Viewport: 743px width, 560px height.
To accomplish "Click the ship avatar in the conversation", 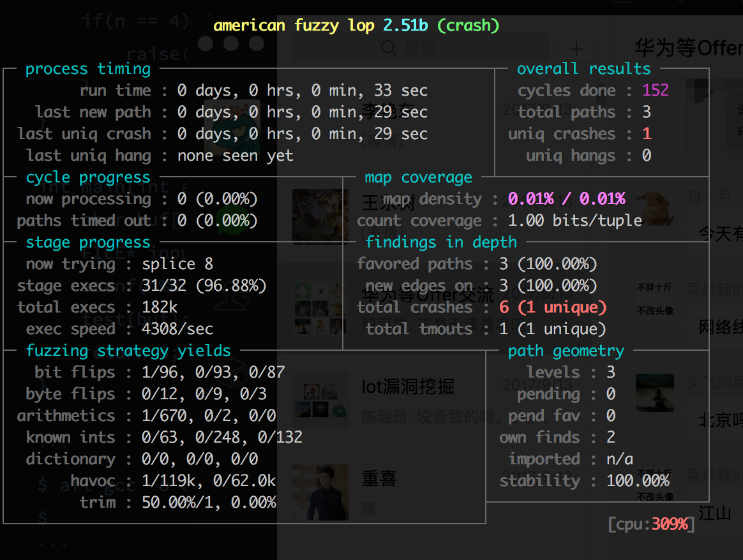I will point(654,392).
